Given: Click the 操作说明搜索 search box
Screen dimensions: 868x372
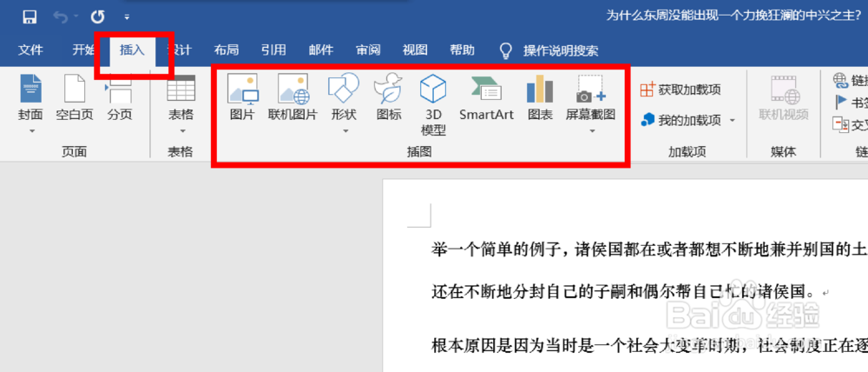Looking at the screenshot, I should pos(561,51).
